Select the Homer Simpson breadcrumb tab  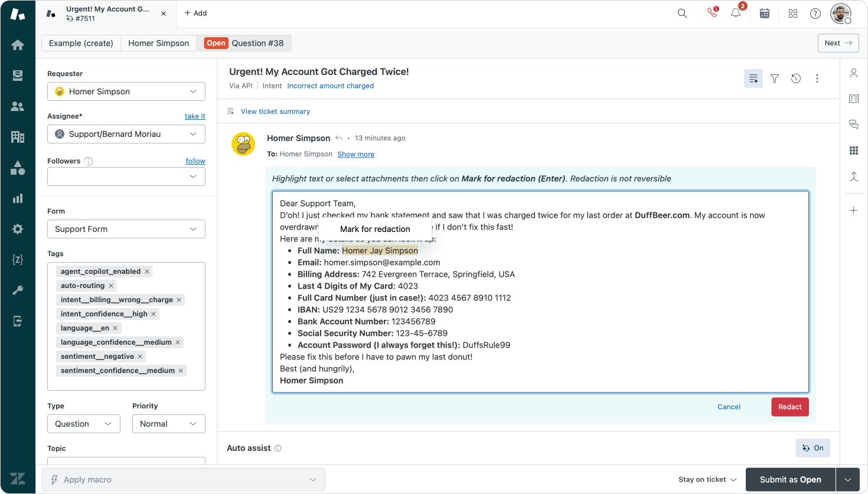(x=159, y=43)
